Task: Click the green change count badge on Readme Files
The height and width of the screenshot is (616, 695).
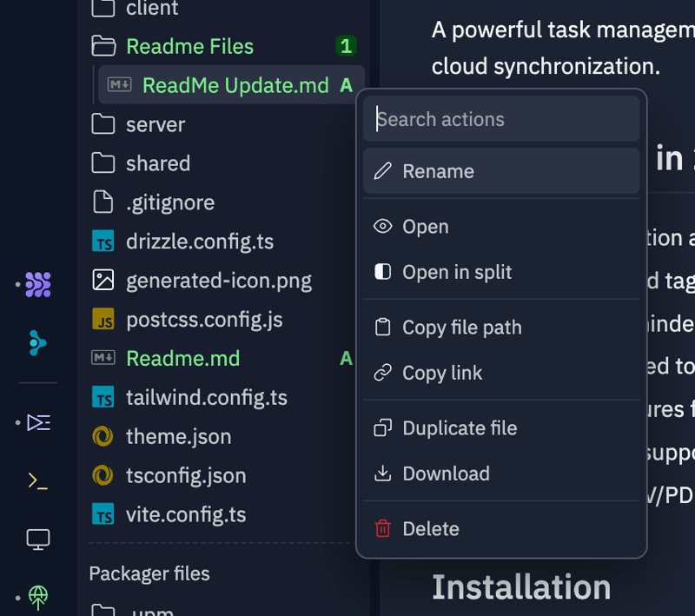Action: click(x=346, y=46)
